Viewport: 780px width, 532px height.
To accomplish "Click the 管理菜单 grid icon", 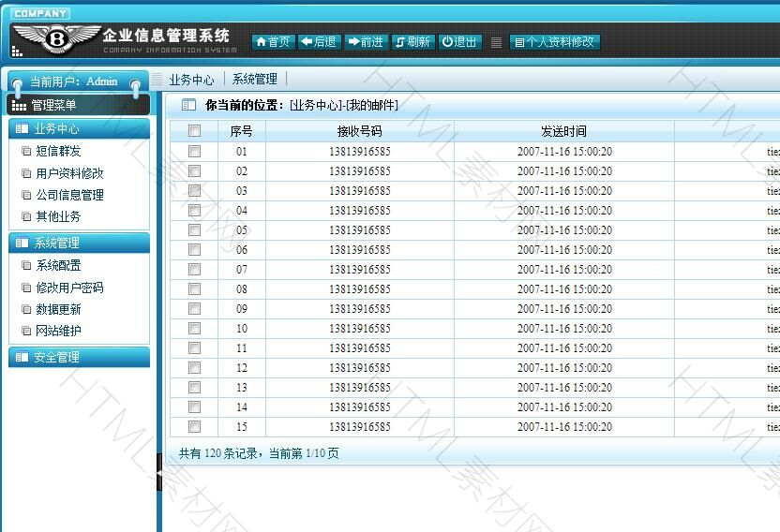I will pos(19,106).
